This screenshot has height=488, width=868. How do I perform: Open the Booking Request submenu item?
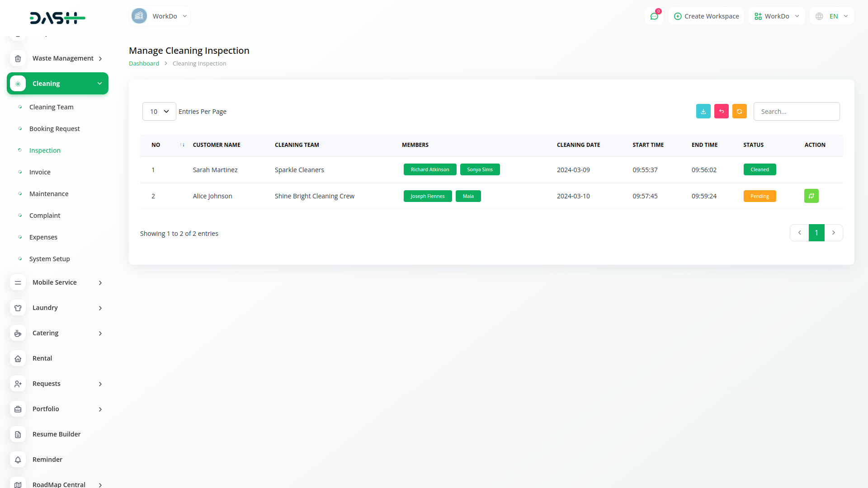click(x=54, y=129)
